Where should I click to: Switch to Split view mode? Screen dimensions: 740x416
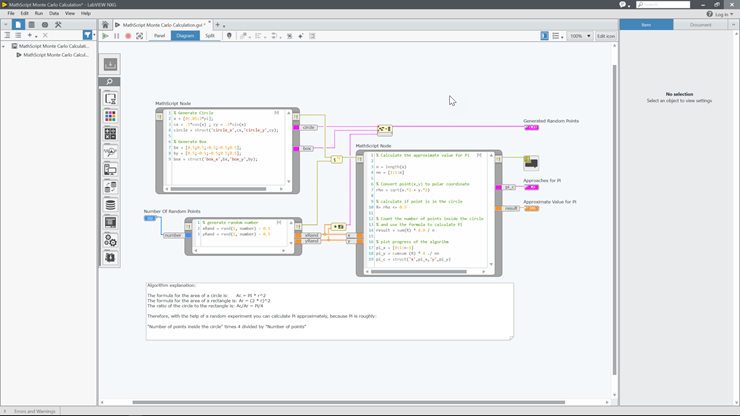tap(210, 36)
